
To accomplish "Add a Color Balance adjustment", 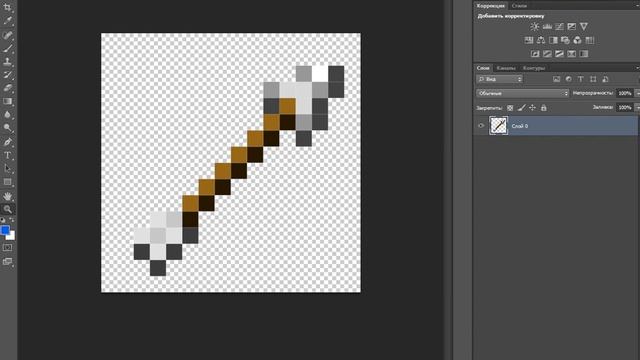I will click(541, 40).
